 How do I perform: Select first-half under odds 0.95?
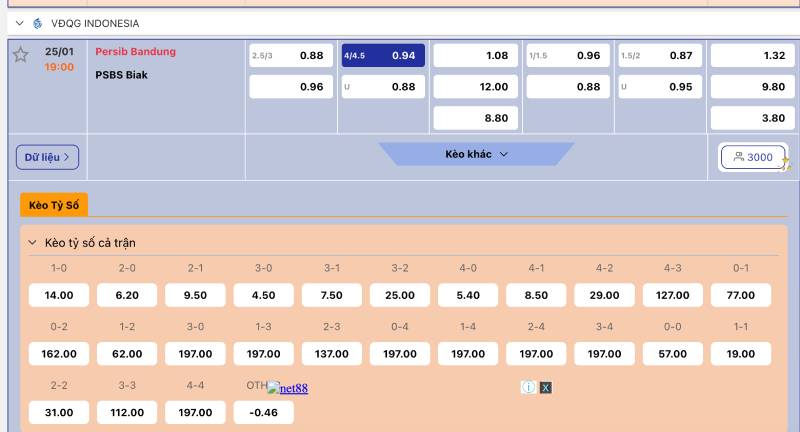(660, 87)
